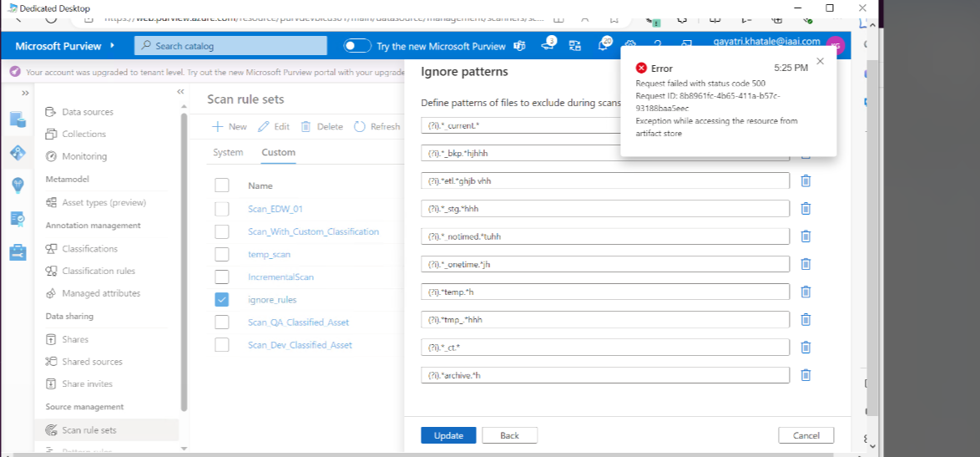Check the IncrementalScan checkbox
Screen dimensions: 980x457
click(222, 277)
